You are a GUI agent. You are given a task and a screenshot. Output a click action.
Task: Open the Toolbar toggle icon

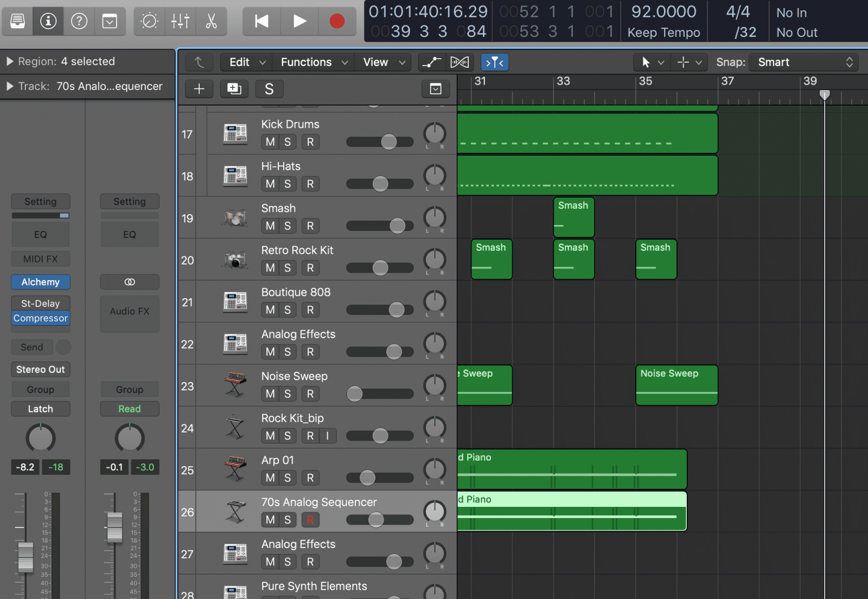110,21
